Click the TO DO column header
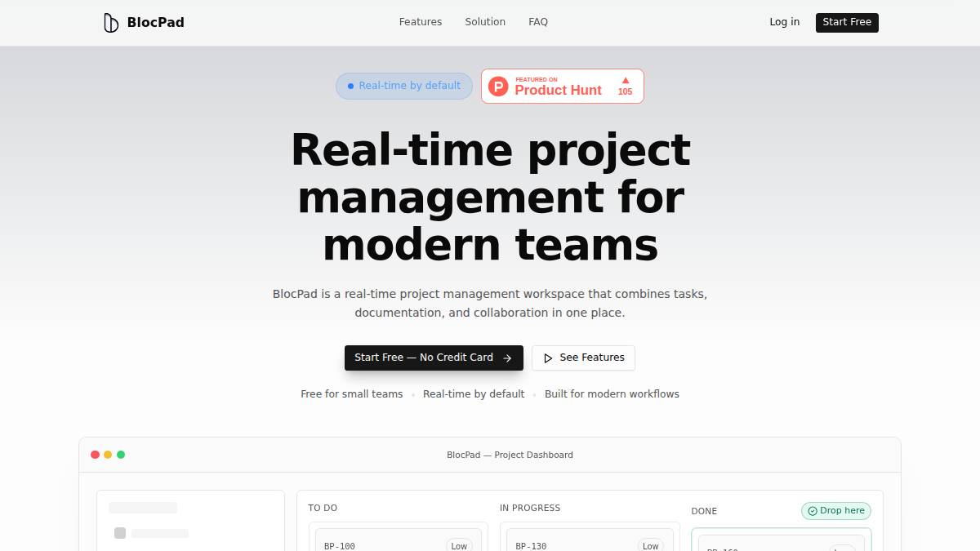 coord(323,508)
